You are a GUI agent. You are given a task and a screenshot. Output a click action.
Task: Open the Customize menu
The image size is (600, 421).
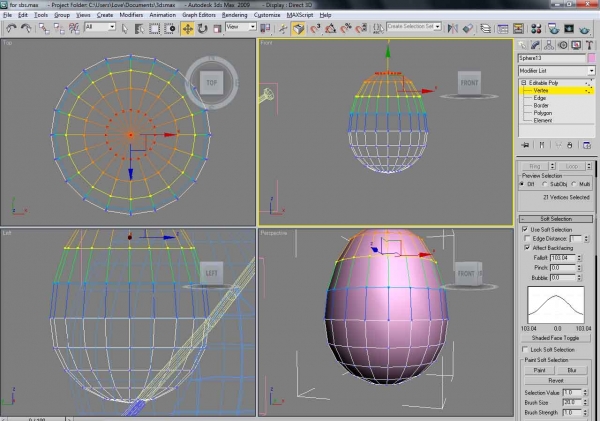pyautogui.click(x=267, y=15)
